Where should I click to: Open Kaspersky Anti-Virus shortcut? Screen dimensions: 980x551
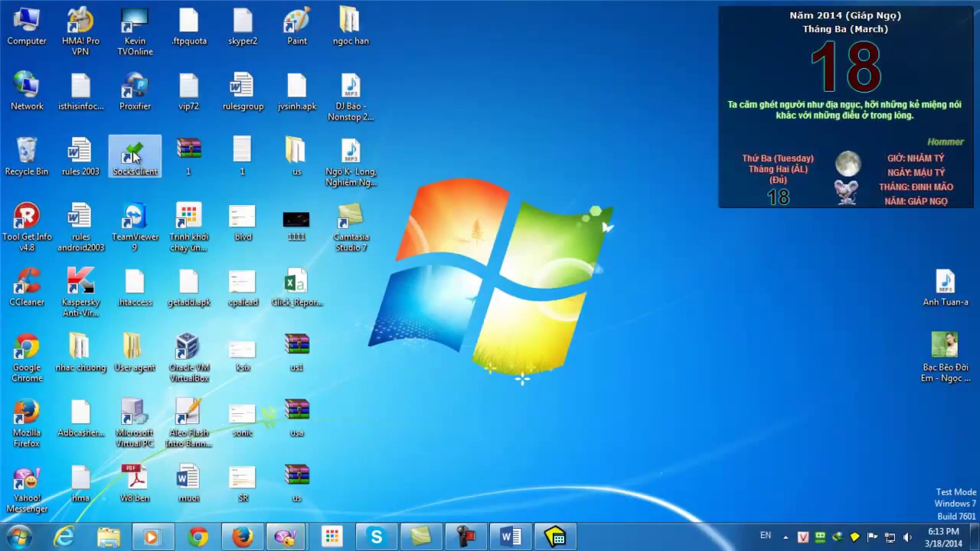(80, 292)
